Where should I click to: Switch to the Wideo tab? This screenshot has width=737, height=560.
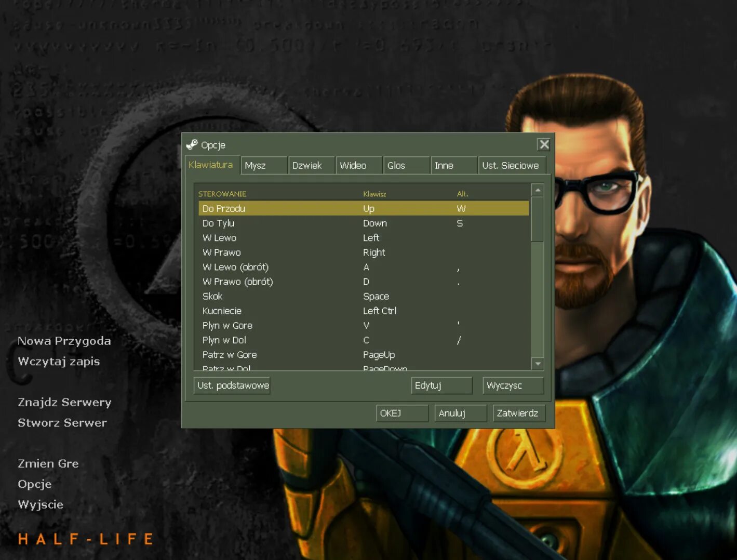pos(359,165)
